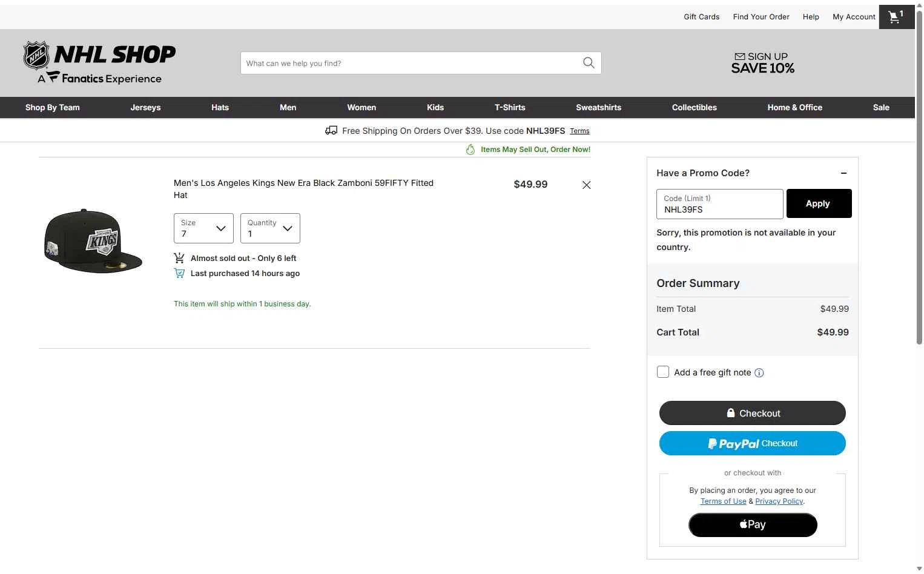Click the free shipping truck icon

click(x=331, y=131)
